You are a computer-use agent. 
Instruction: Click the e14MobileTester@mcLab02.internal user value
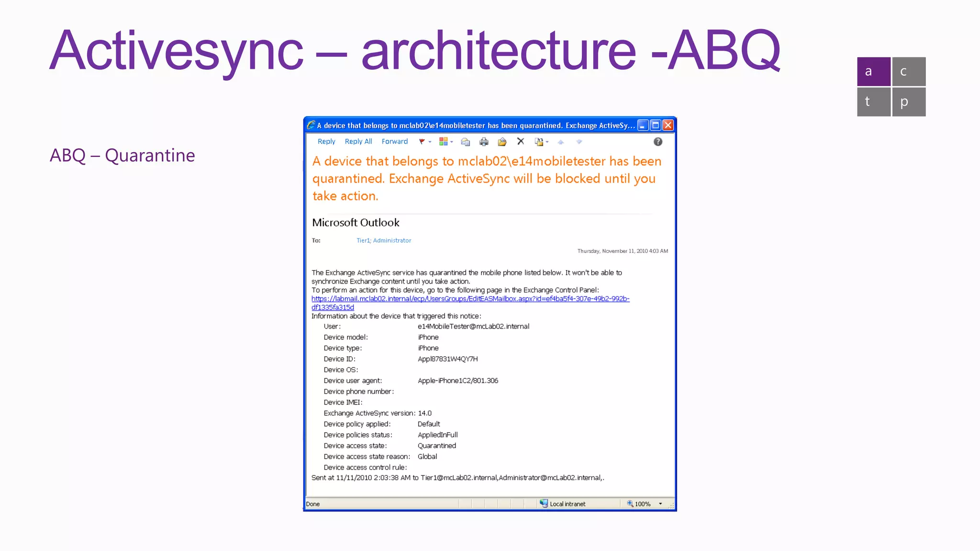coord(473,326)
